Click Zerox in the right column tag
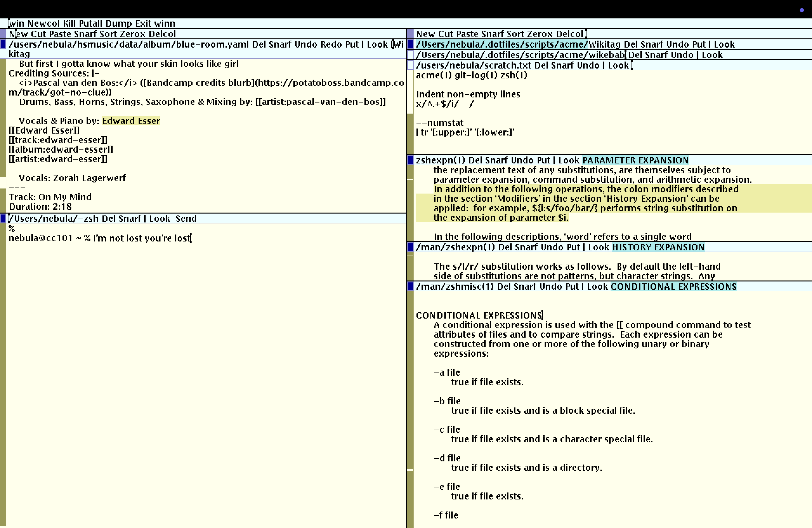This screenshot has height=528, width=812. point(540,34)
